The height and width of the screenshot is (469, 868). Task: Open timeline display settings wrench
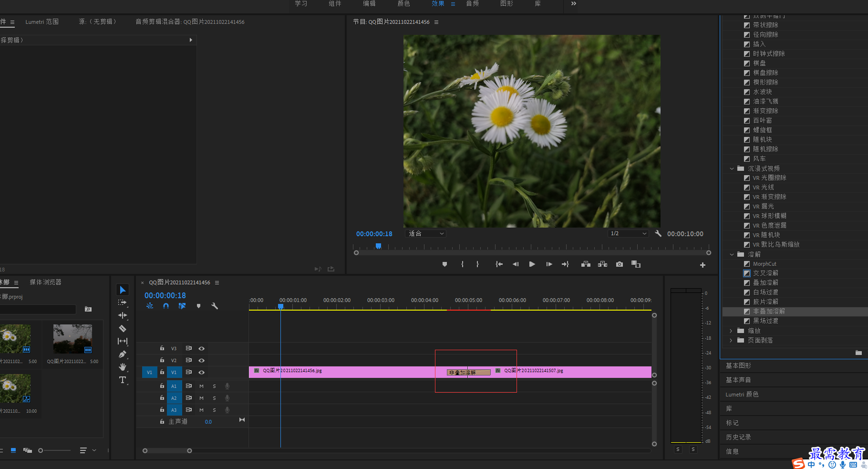click(x=215, y=306)
